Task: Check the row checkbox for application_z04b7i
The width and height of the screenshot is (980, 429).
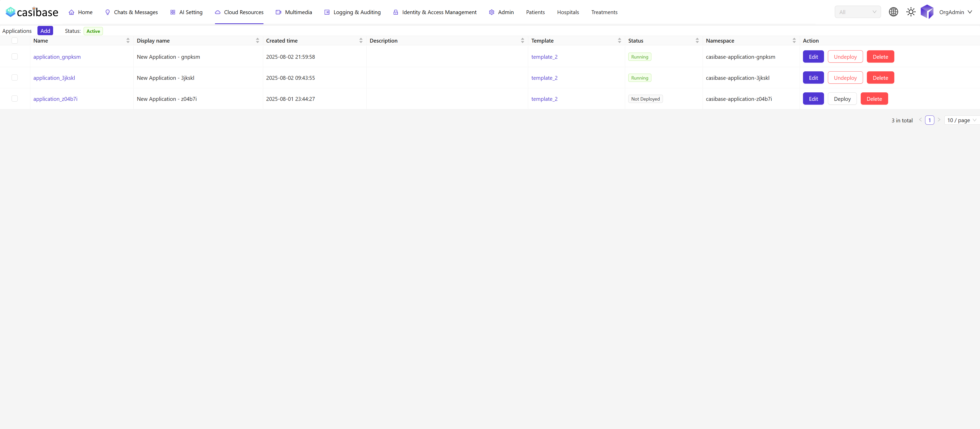Action: click(15, 99)
